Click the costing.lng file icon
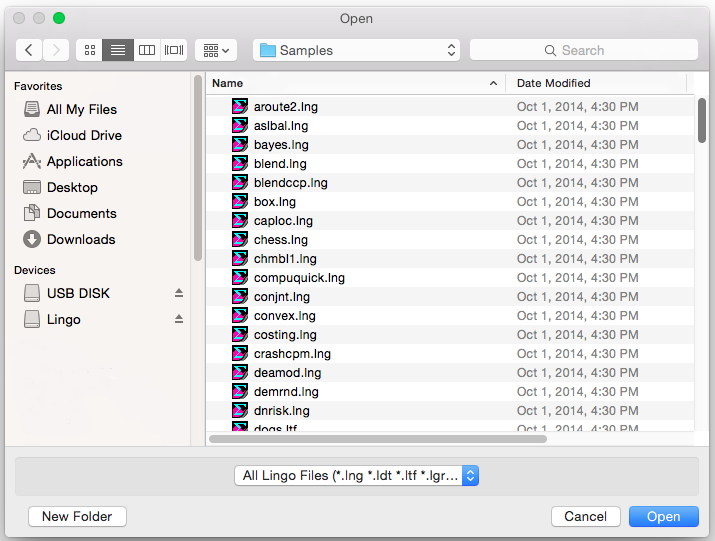 pos(240,334)
